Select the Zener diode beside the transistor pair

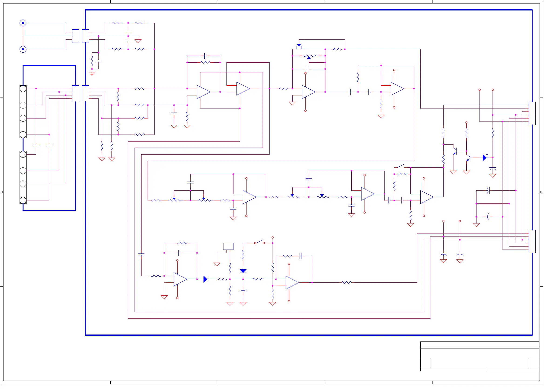(x=484, y=158)
